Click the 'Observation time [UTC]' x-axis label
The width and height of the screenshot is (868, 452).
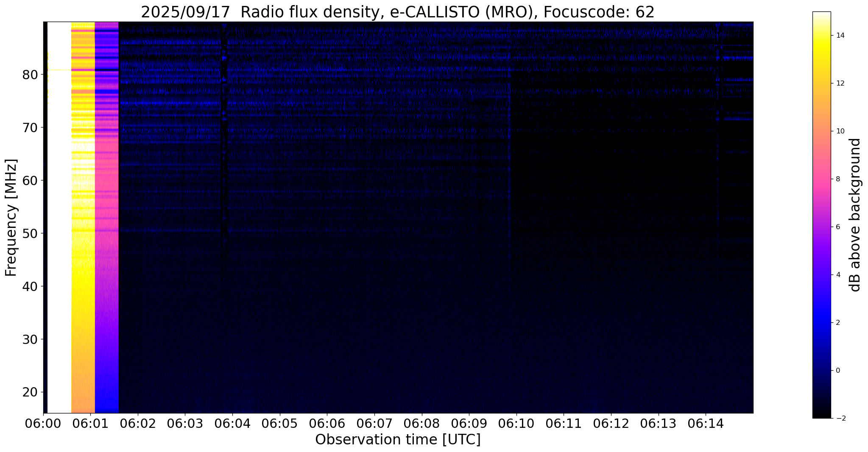coord(398,440)
